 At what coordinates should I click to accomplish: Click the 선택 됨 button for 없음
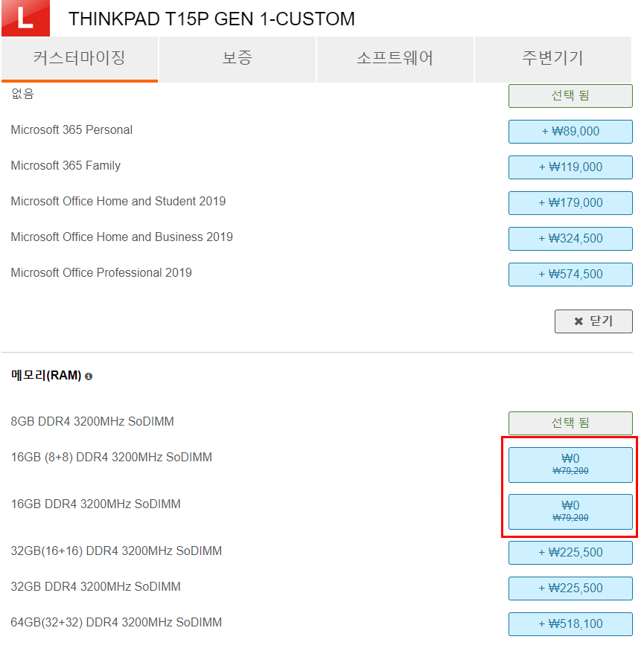570,96
